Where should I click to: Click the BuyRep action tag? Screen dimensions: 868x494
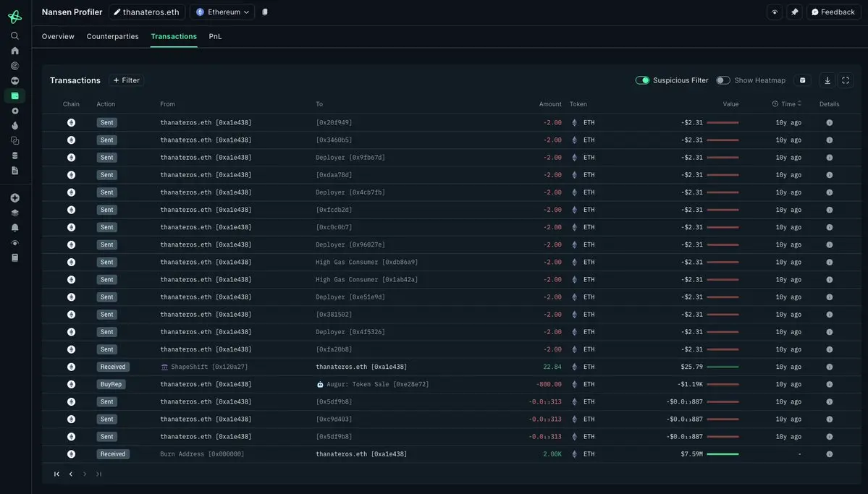(x=111, y=385)
